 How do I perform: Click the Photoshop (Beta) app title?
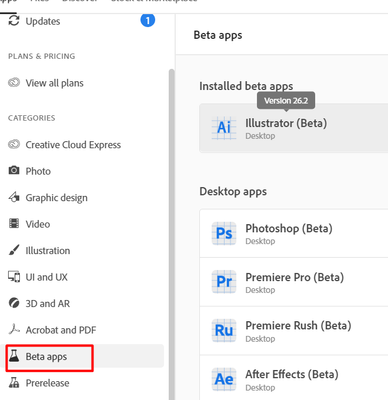coord(289,229)
